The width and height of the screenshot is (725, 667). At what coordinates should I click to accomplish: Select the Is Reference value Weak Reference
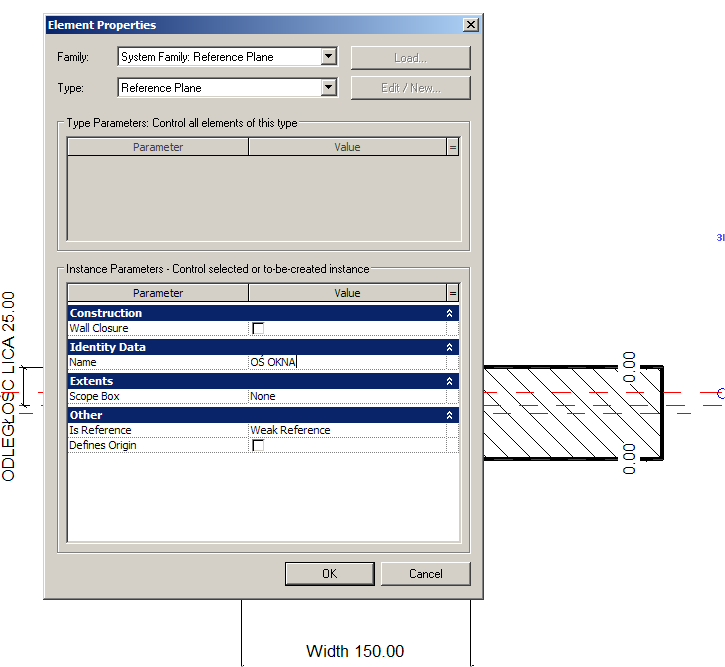[x=346, y=430]
